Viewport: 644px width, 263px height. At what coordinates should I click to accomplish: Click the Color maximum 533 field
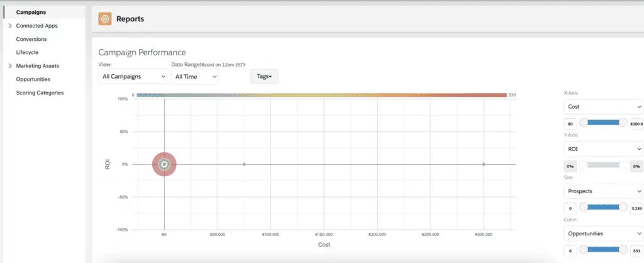636,251
